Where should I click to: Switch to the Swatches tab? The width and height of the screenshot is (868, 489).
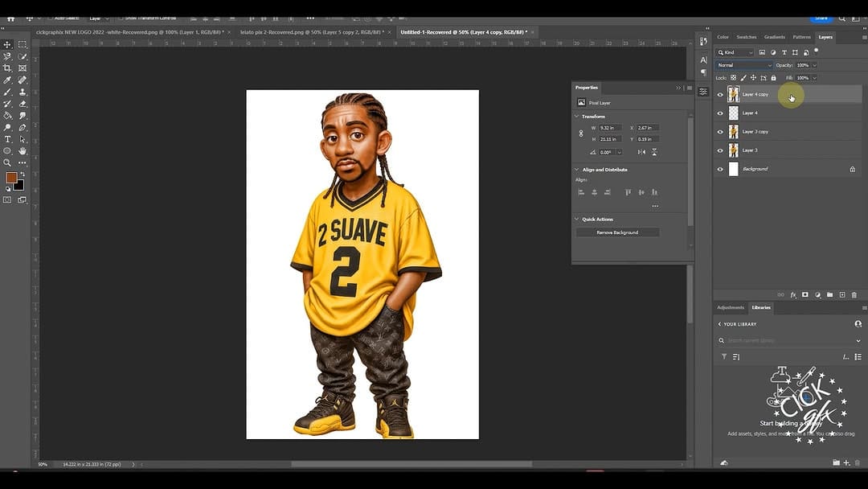(x=746, y=37)
